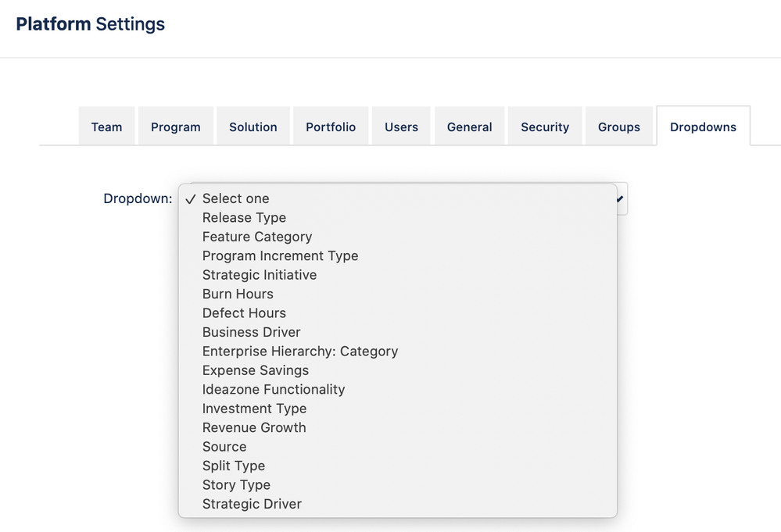
Task: Open the Team settings tab
Action: (106, 127)
